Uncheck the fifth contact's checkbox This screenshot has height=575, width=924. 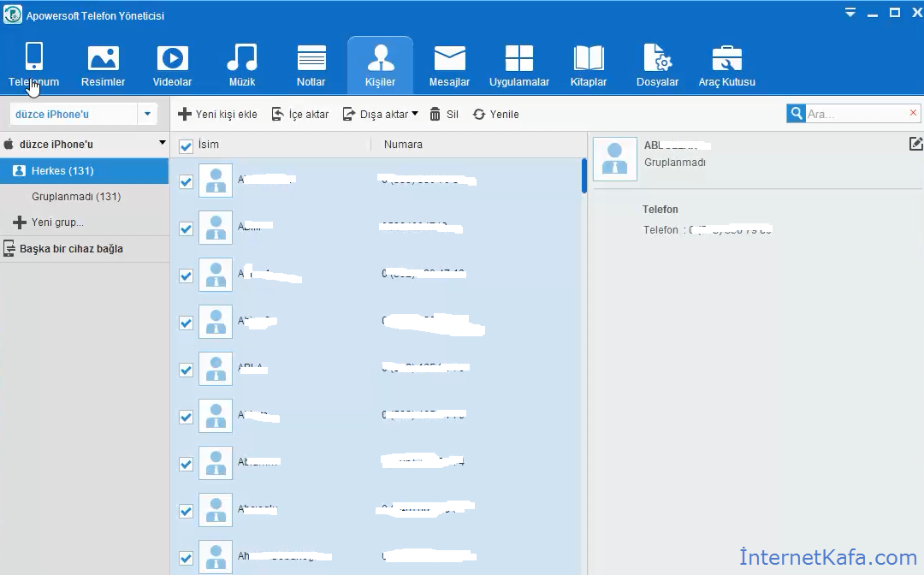tap(186, 370)
